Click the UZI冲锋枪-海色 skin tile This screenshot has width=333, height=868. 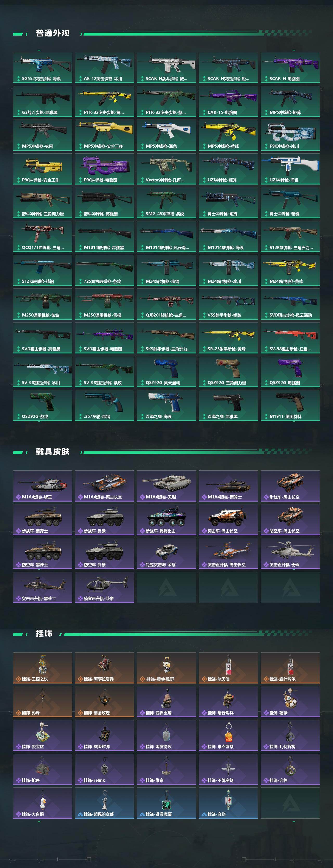click(x=290, y=169)
